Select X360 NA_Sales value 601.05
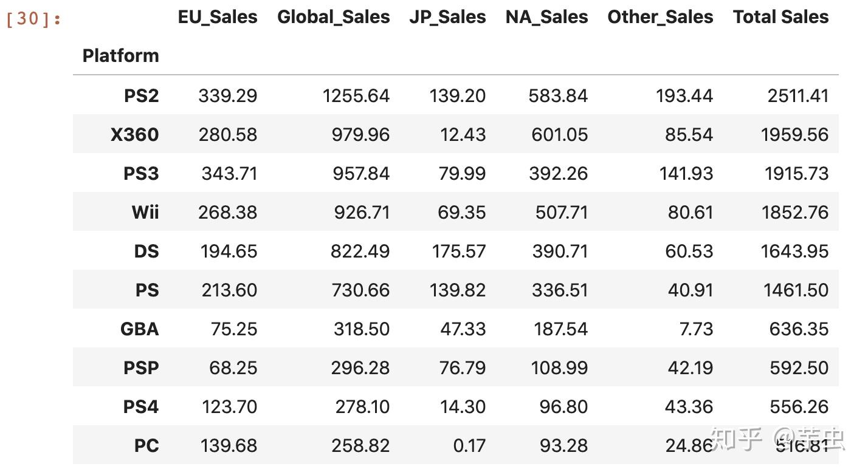This screenshot has width=868, height=475. (x=559, y=135)
